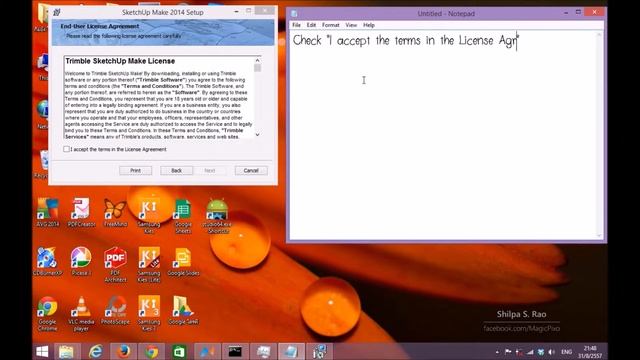Click the Action Center flag icon
Image resolution: width=640 pixels, height=360 pixels.
coord(508,352)
